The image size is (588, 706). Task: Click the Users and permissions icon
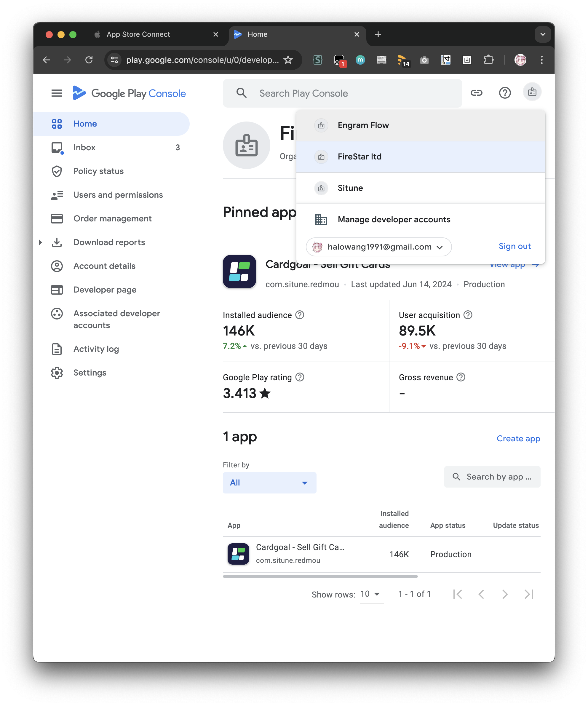(57, 195)
